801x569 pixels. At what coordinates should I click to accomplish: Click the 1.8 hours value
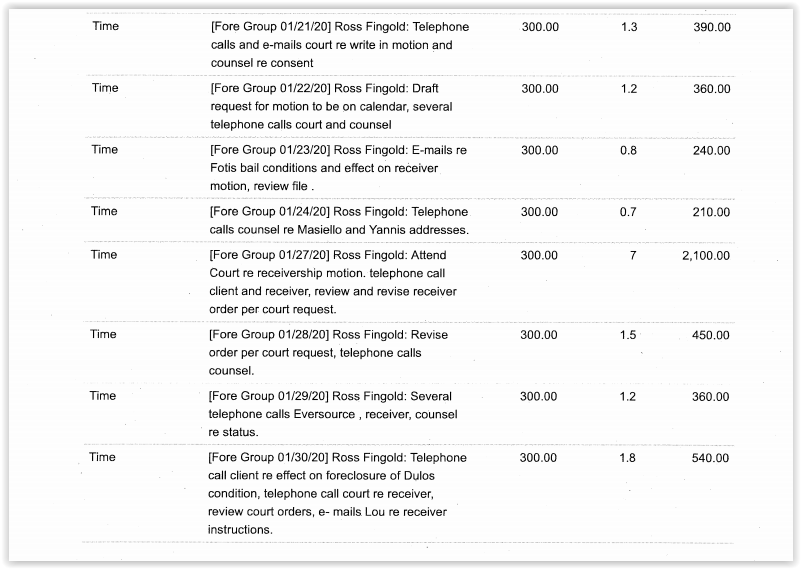(628, 458)
